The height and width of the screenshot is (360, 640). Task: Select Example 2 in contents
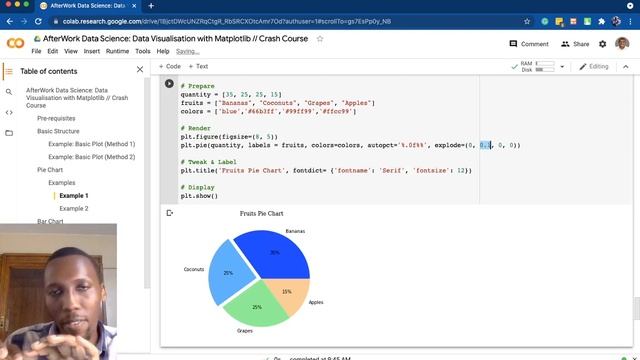point(74,209)
